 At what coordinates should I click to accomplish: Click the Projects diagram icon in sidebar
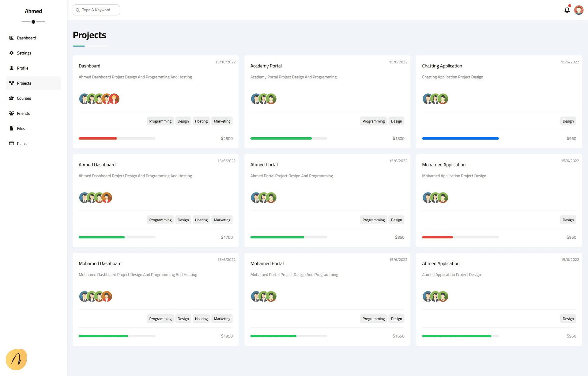coord(11,83)
